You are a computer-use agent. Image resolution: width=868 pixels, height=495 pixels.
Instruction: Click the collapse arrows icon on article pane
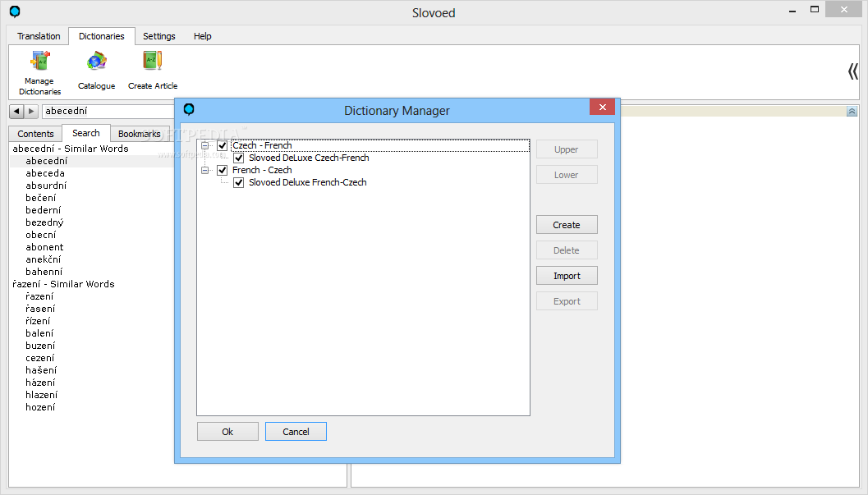(x=852, y=112)
